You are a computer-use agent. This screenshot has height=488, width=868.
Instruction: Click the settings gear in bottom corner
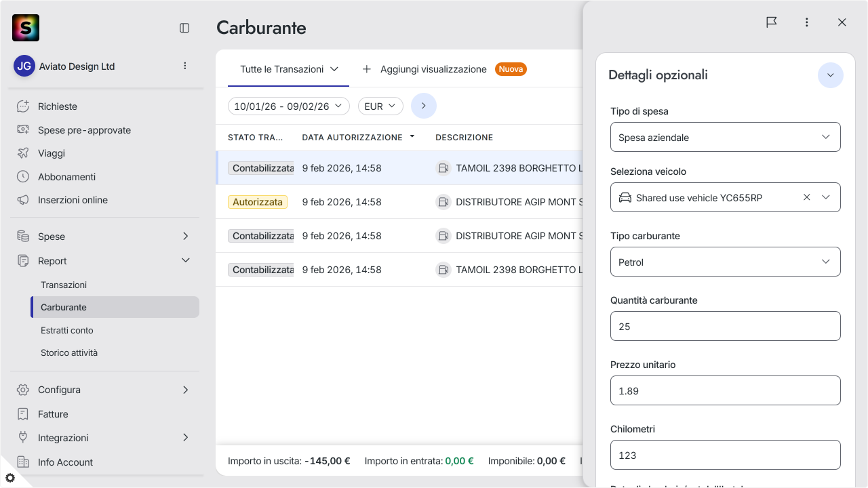click(x=10, y=478)
